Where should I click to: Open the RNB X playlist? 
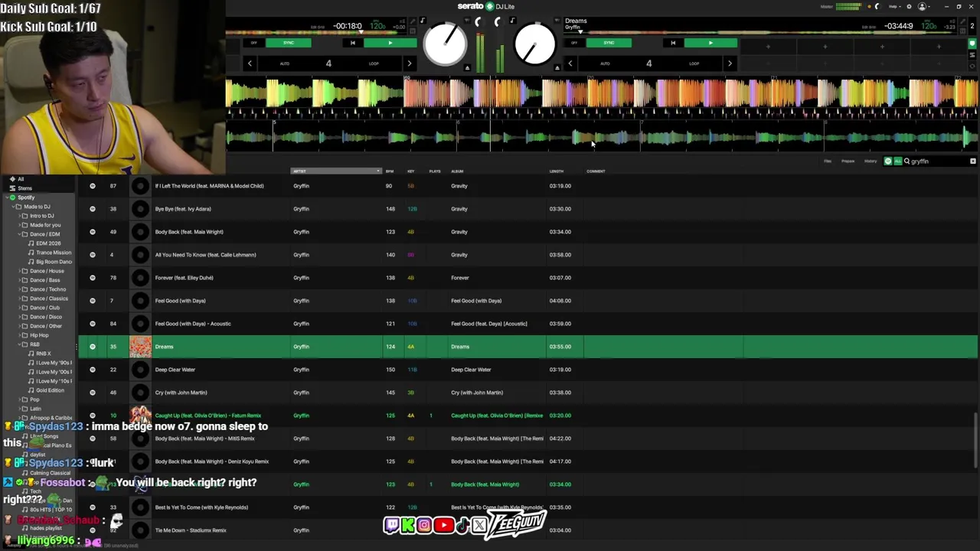(43, 354)
